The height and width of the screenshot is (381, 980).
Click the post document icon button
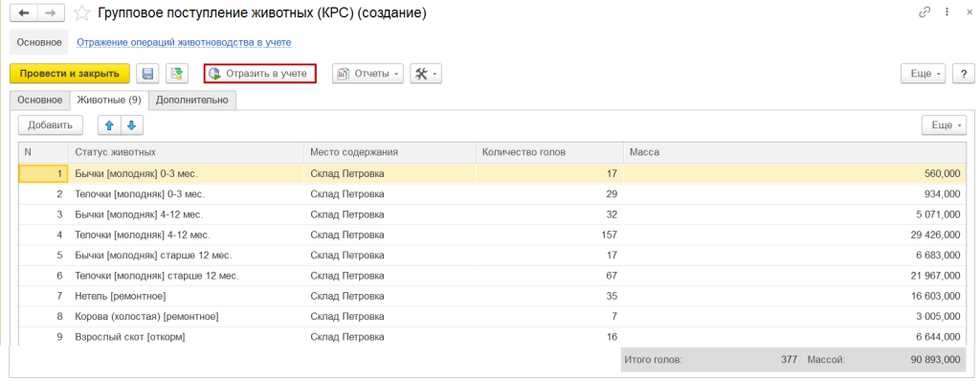pos(177,73)
